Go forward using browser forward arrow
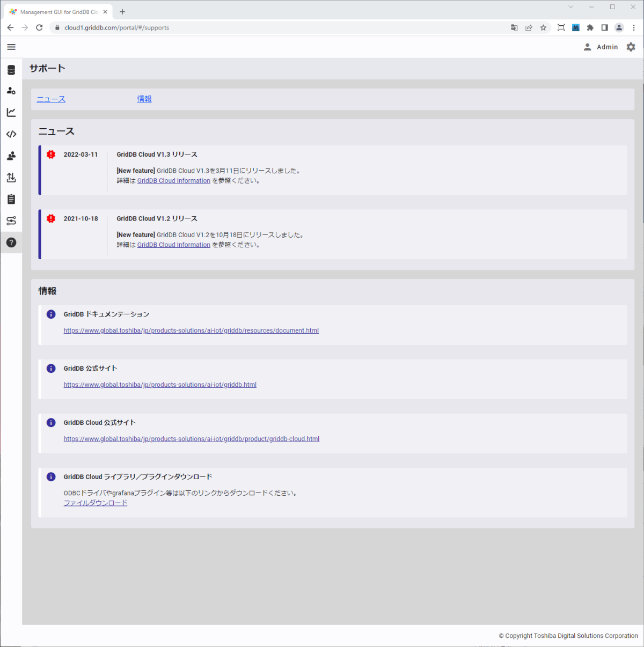 pos(25,27)
